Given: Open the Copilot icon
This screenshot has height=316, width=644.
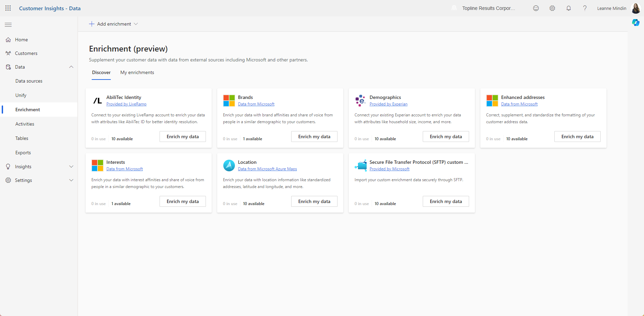Looking at the screenshot, I should pyautogui.click(x=636, y=23).
